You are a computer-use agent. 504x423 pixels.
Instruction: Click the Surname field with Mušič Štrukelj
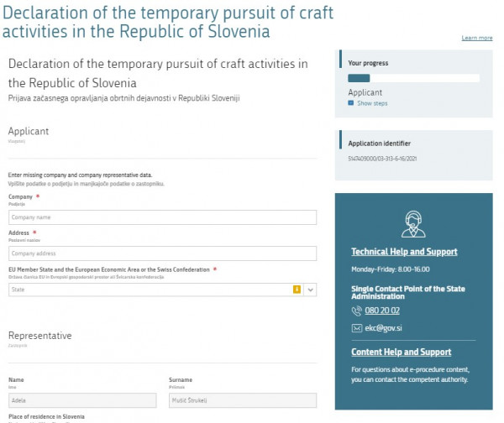243,400
